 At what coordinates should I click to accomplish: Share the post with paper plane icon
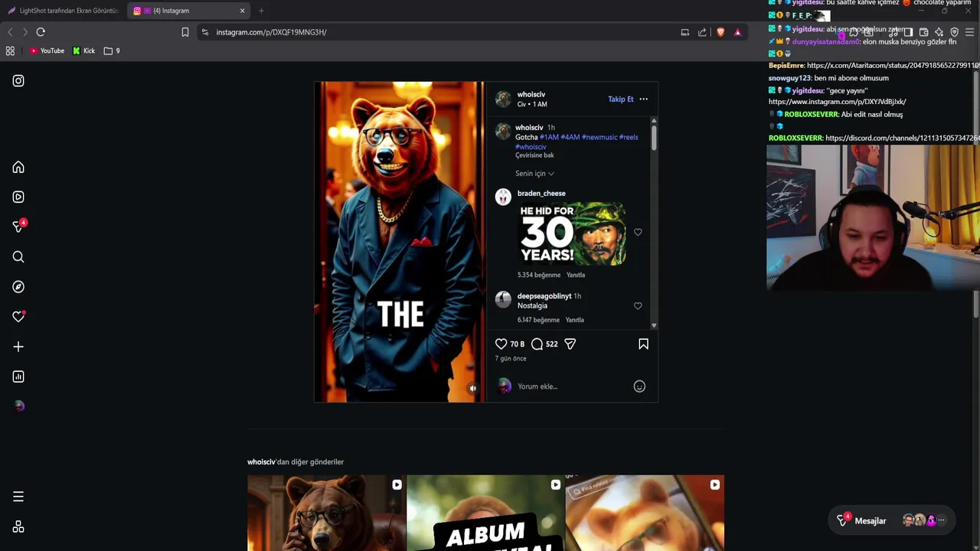570,344
